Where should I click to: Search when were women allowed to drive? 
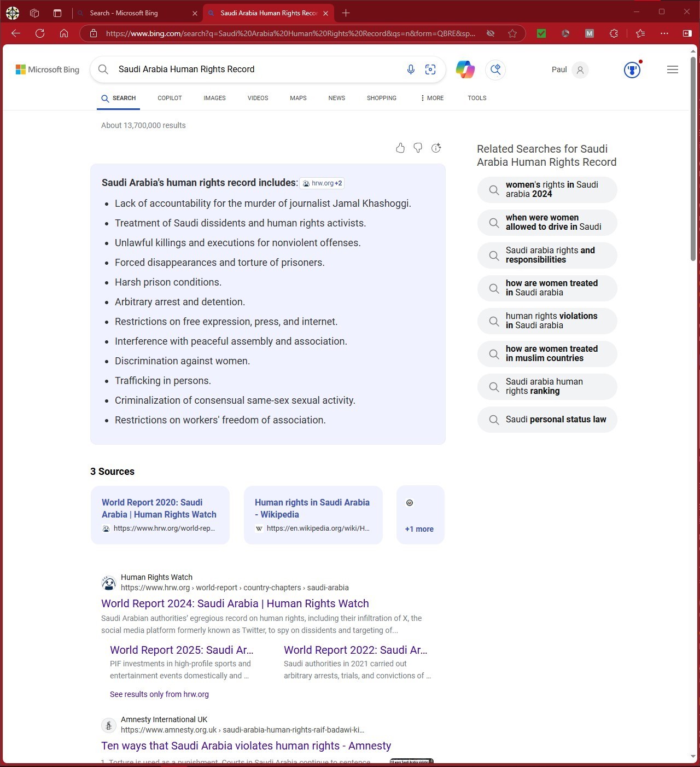tap(547, 222)
